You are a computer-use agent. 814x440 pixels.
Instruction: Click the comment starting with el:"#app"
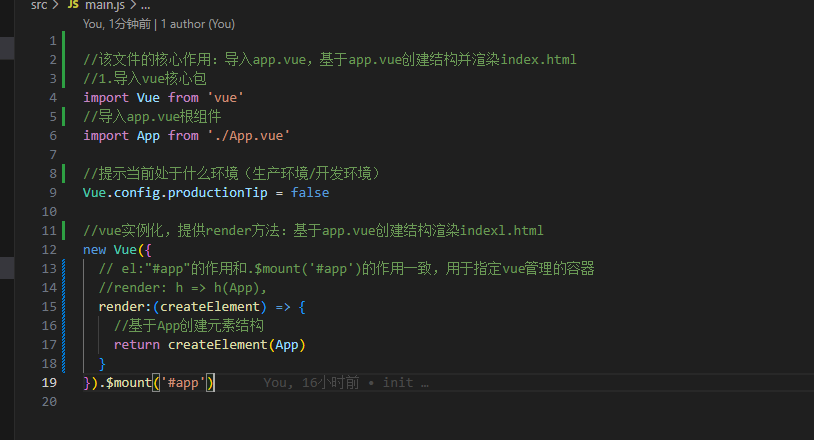tap(346, 269)
